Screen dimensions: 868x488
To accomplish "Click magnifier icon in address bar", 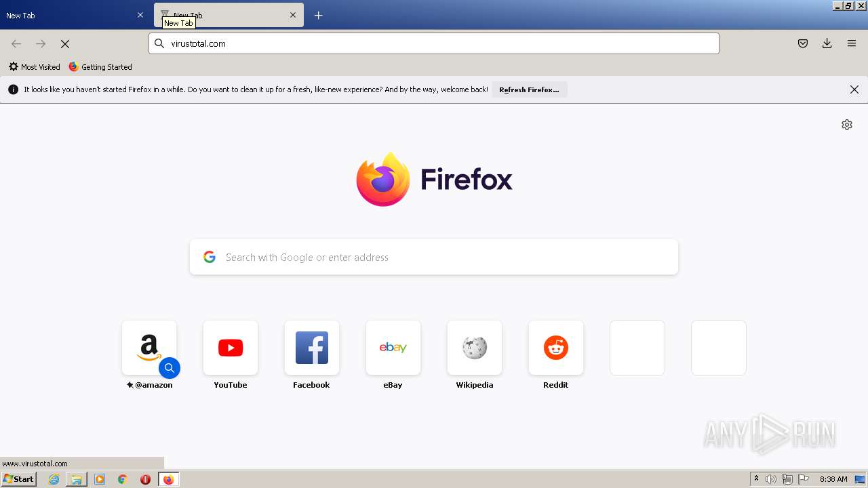I will (x=159, y=43).
